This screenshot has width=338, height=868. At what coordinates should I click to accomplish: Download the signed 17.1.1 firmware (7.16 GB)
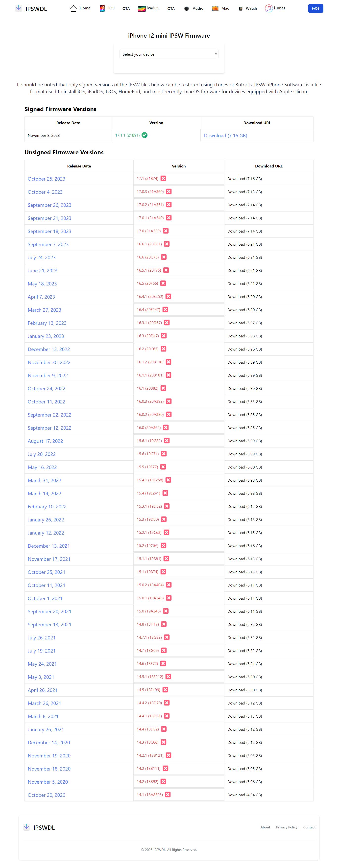225,136
